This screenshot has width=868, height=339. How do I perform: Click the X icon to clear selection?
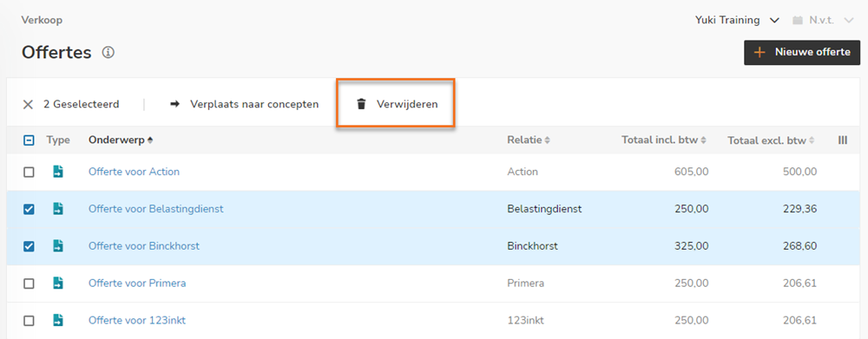[29, 105]
